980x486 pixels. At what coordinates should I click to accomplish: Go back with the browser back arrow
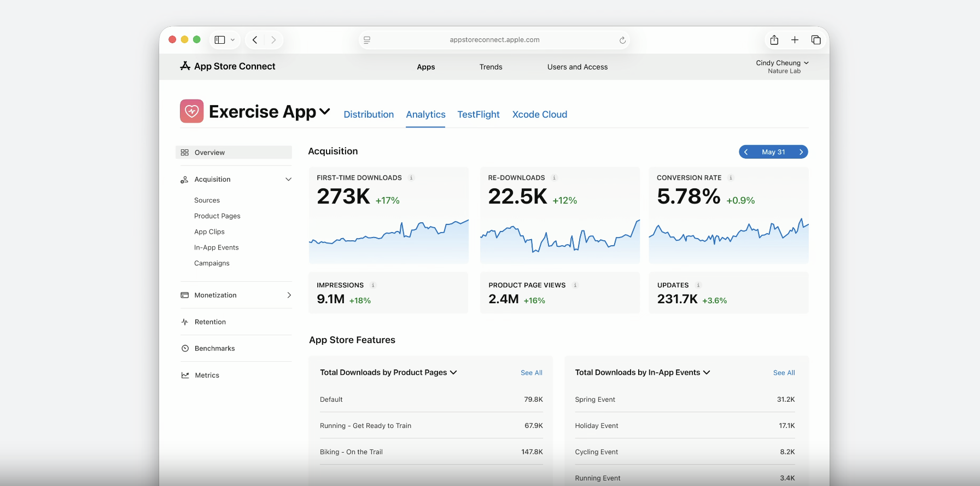(255, 40)
